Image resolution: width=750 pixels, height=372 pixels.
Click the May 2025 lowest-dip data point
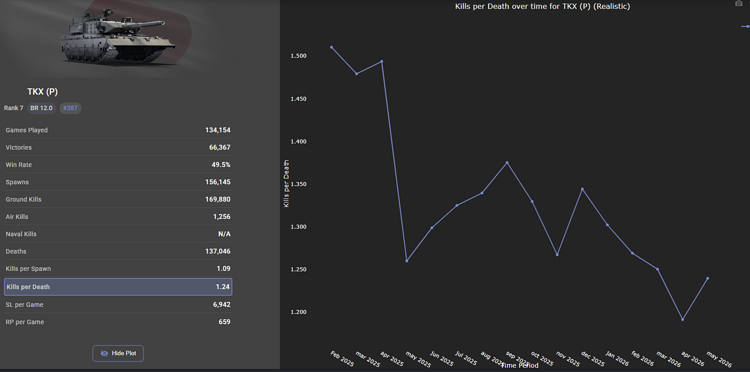click(x=407, y=261)
